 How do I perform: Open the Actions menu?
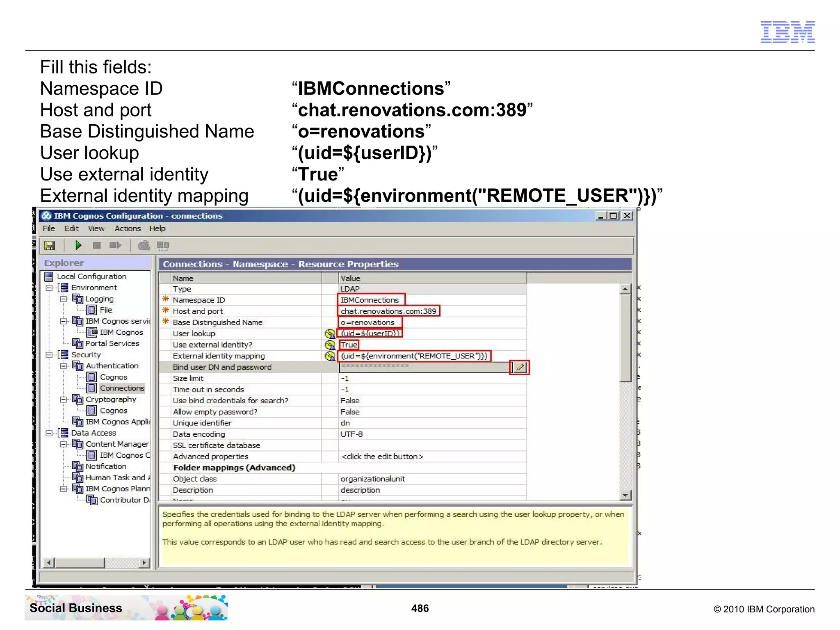click(128, 228)
